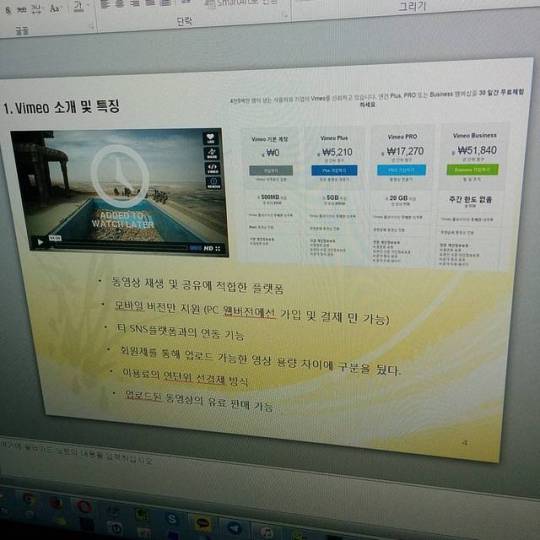
Task: Open Telegram paper-plane icon in taskbar
Action: (235, 529)
